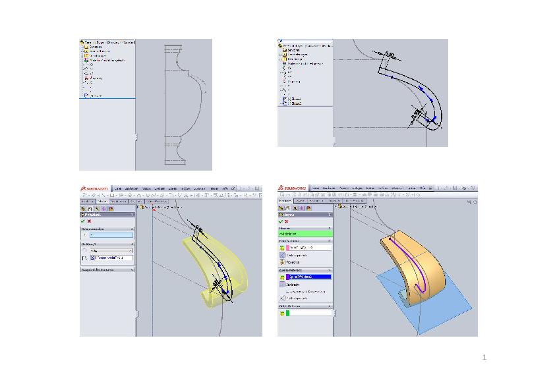
Task: Open the Ansicht menu in the Ebene window
Action: tap(344, 188)
